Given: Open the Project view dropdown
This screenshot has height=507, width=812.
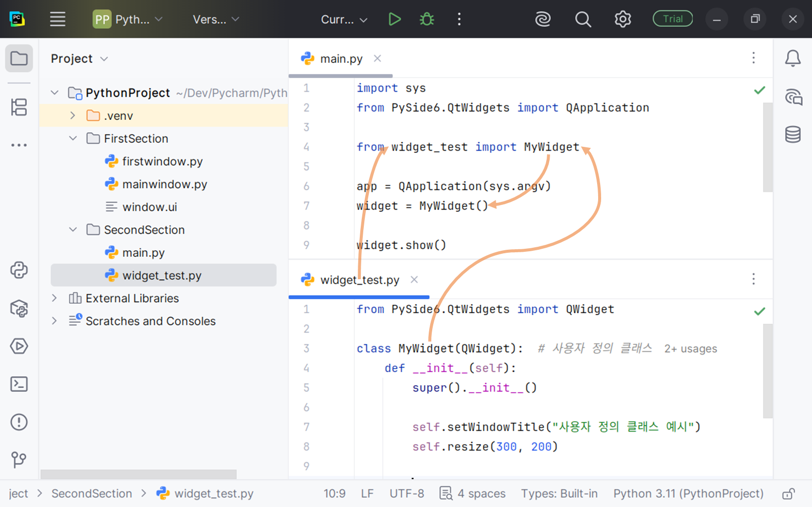Looking at the screenshot, I should 79,58.
